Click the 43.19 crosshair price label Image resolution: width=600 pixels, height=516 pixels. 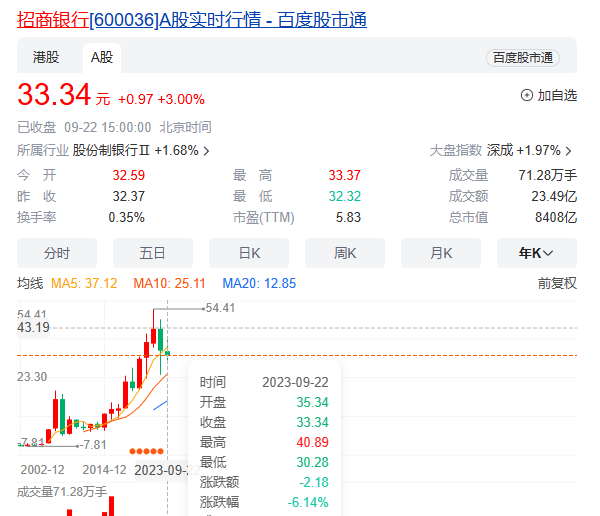[x=33, y=327]
